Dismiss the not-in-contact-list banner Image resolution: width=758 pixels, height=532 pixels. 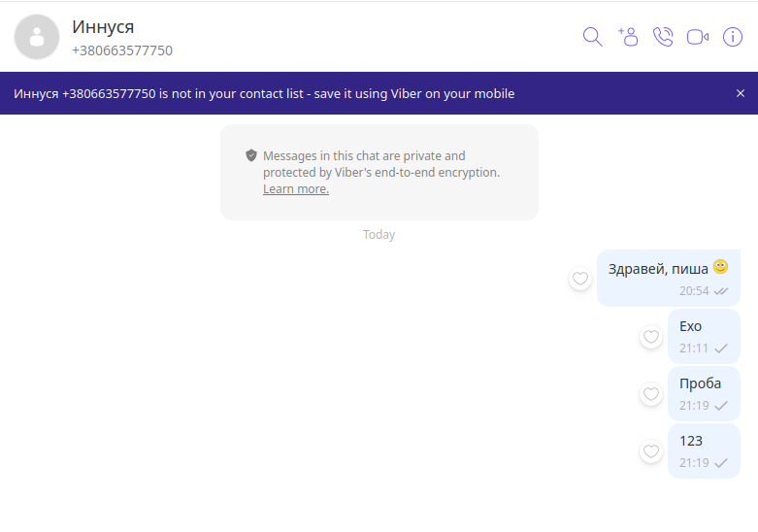pos(741,94)
